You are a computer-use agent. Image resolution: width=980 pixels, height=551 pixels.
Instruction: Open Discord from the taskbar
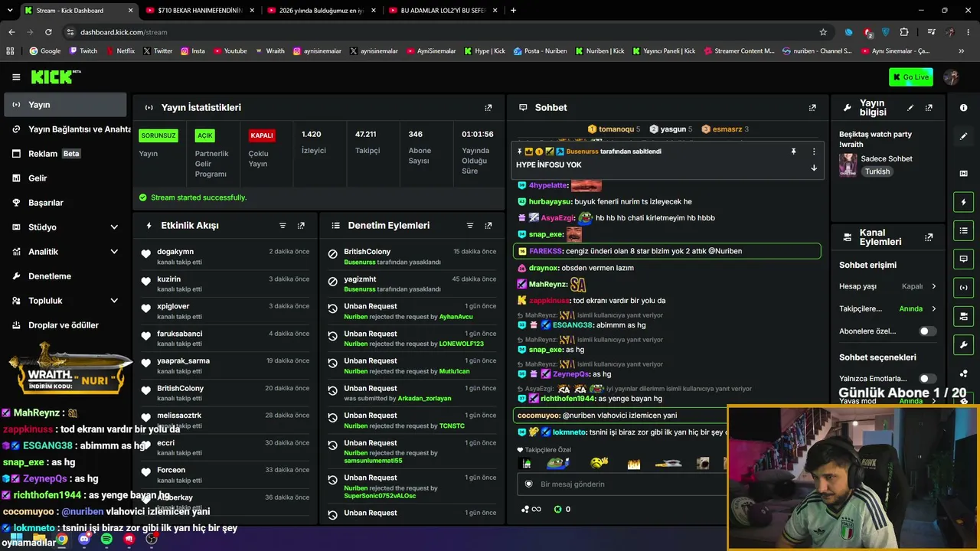(x=84, y=540)
